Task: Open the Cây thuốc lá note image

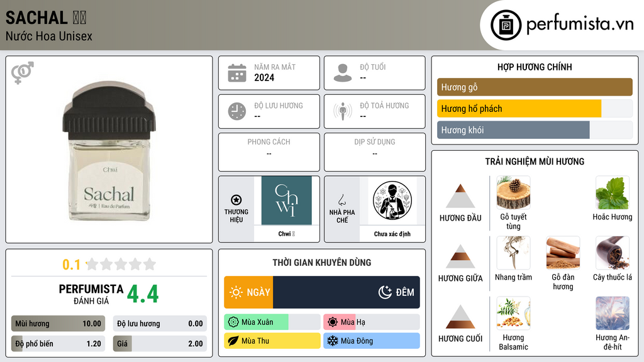Action: tap(613, 253)
